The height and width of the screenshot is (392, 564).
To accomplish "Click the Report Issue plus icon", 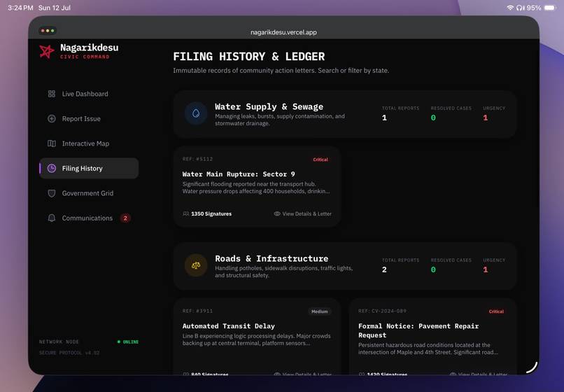I will [x=52, y=118].
